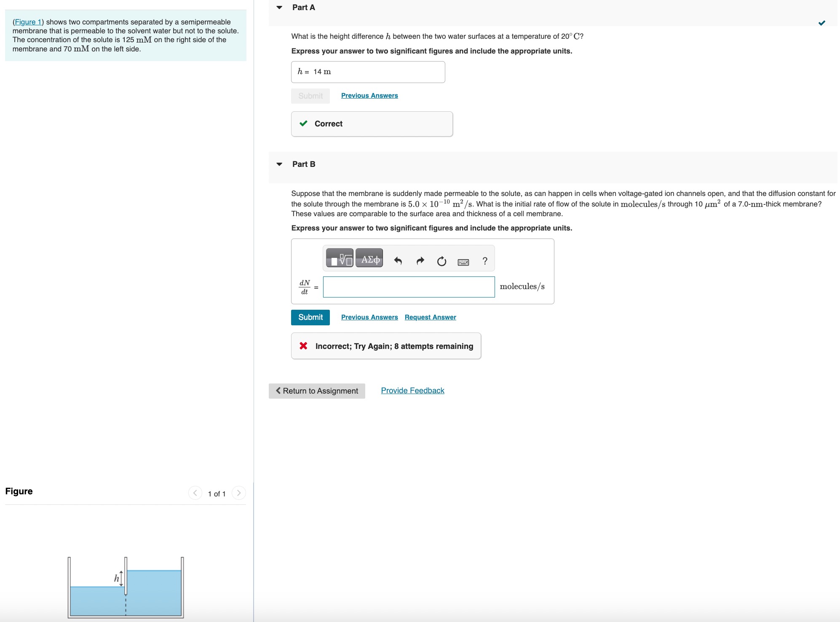Click the Request Answer link
The height and width of the screenshot is (622, 840).
click(x=430, y=317)
